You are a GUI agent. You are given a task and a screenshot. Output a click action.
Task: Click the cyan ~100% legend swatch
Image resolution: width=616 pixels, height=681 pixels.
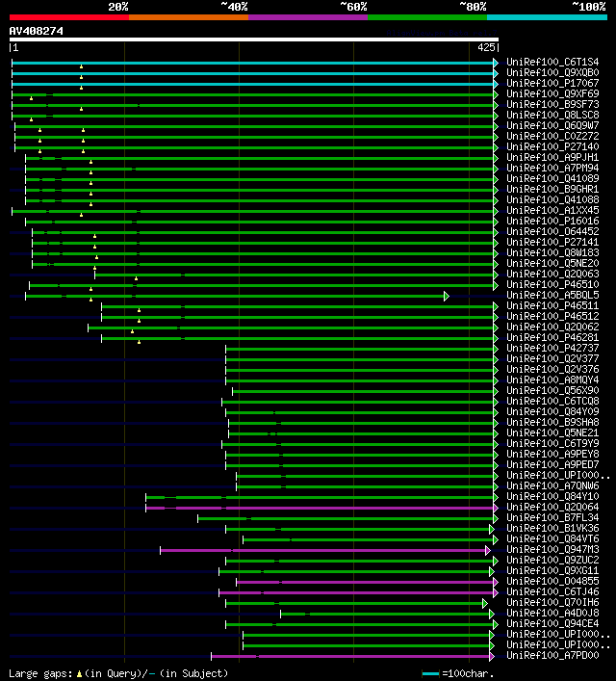(x=547, y=17)
